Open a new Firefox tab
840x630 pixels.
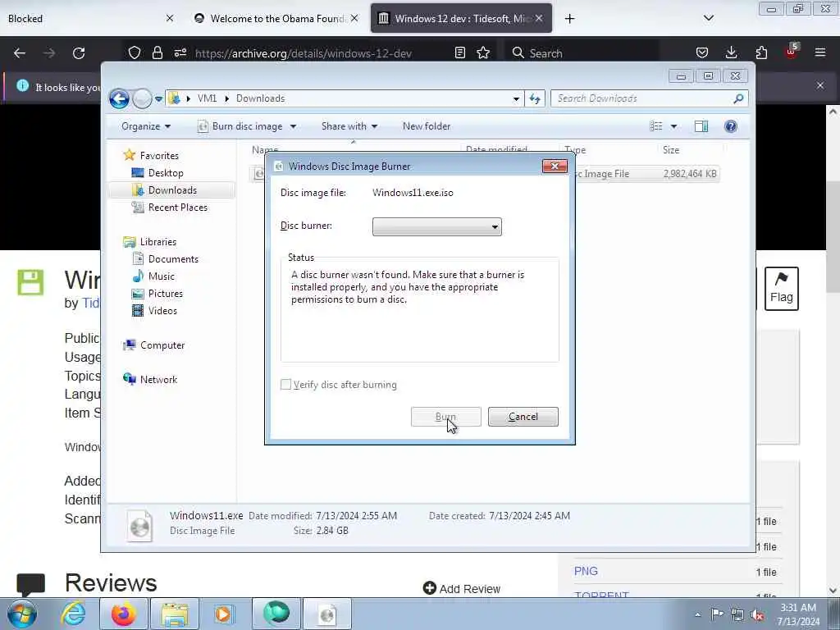click(x=569, y=19)
